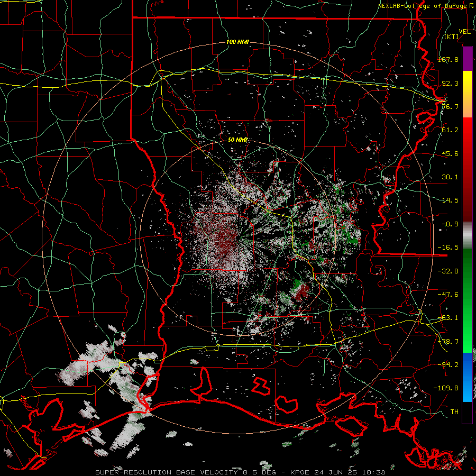The height and width of the screenshot is (476, 476).
Task: Click the -109.8 velocity scale value
Action: coord(446,388)
